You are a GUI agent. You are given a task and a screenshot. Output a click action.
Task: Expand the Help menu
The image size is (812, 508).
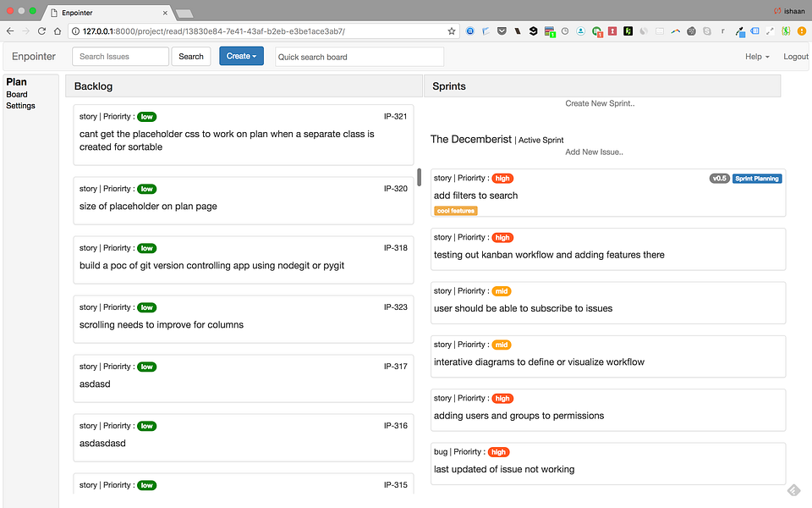point(757,57)
